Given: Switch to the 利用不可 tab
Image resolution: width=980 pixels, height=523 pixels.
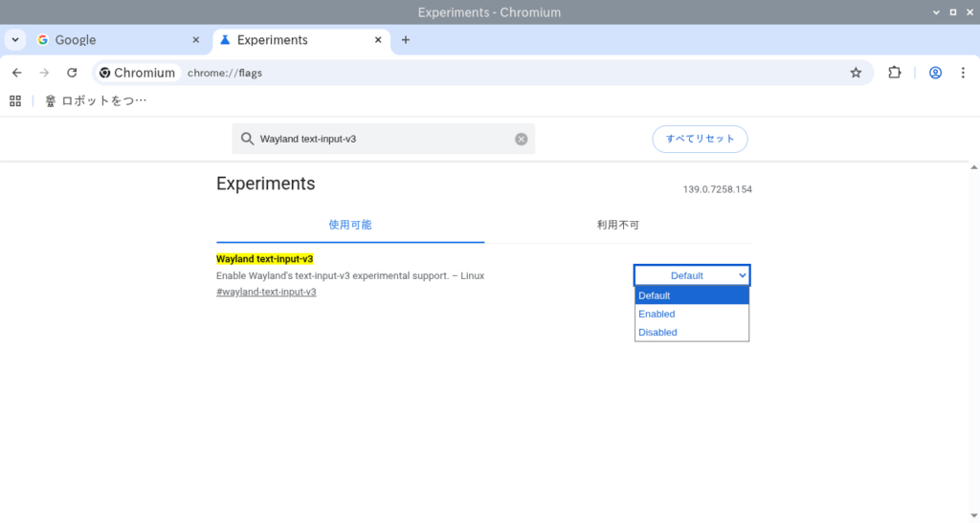Looking at the screenshot, I should [x=617, y=225].
